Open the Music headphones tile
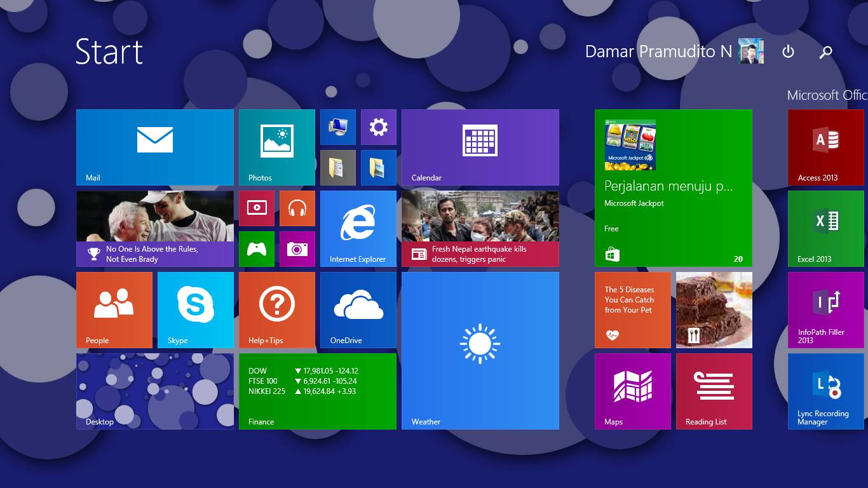 click(297, 208)
